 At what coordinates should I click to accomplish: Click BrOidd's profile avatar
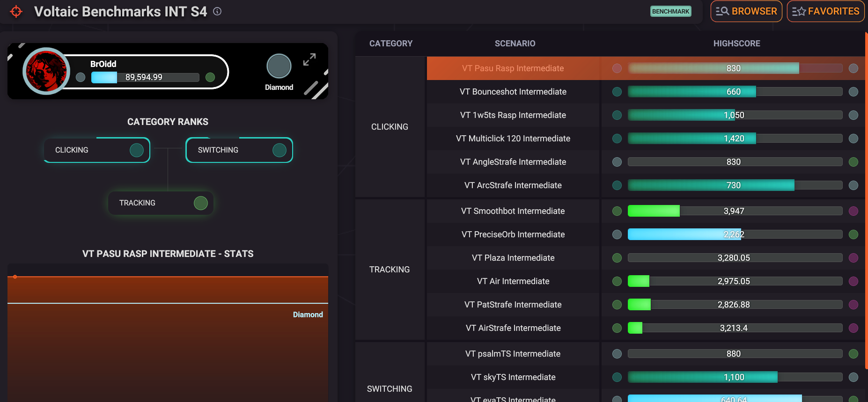coord(46,71)
